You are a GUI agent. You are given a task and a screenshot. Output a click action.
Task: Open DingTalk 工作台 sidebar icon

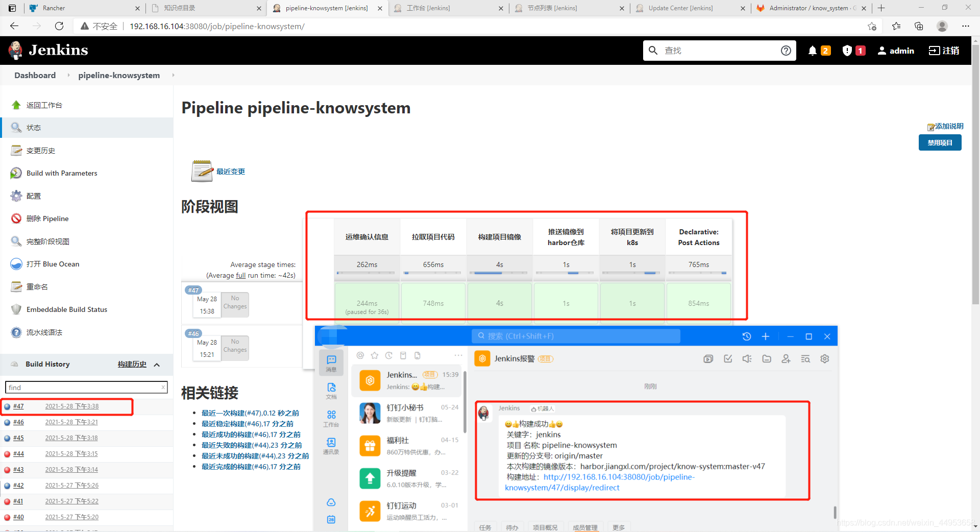pos(331,418)
